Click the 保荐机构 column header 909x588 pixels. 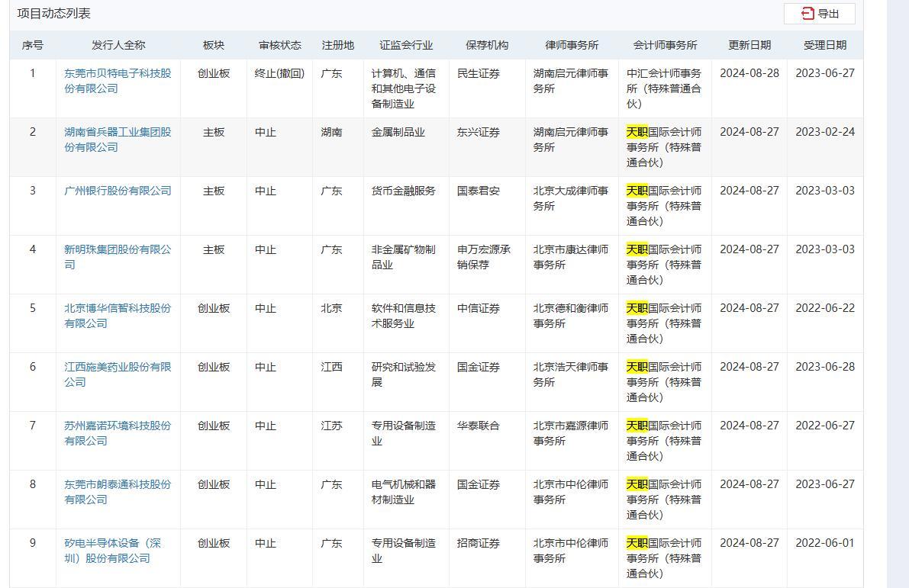[x=487, y=45]
